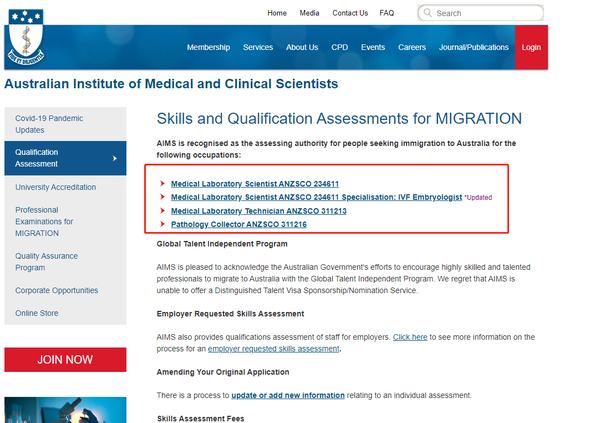
Task: Open the Careers menu
Action: 412,47
